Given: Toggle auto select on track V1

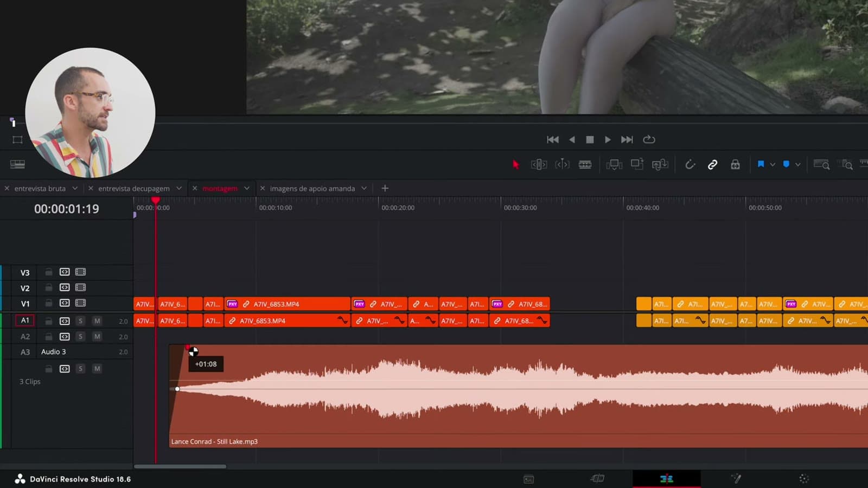Looking at the screenshot, I should tap(65, 303).
